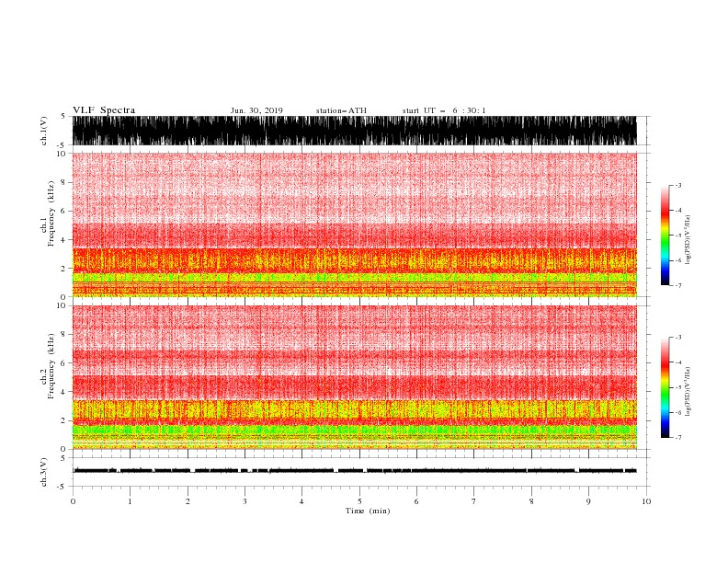Click the "station=ATH" header label
This screenshot has width=728, height=563.
(x=341, y=110)
